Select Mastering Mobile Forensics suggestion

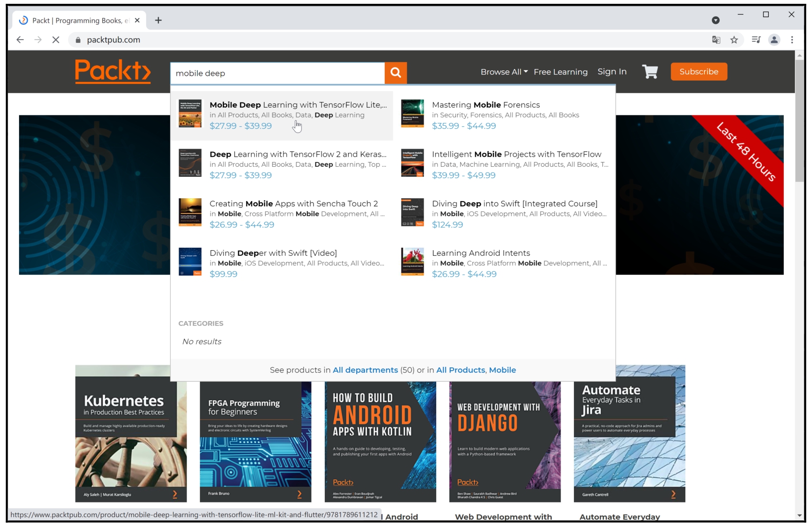pyautogui.click(x=485, y=105)
